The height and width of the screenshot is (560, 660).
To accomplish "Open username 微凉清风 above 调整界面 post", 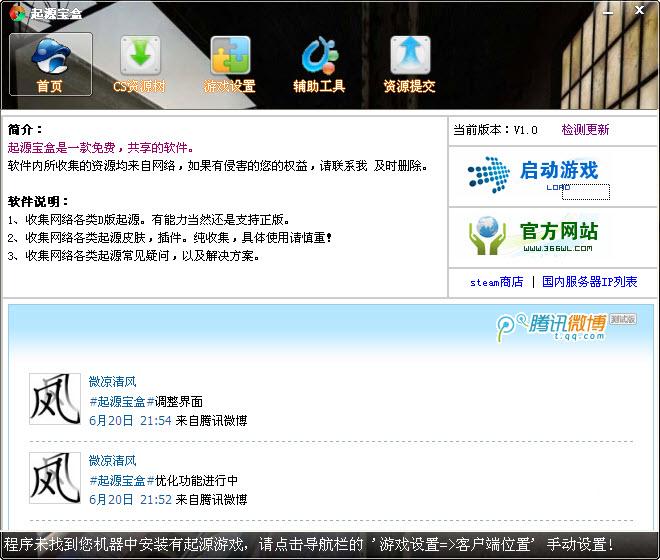I will coord(112,381).
